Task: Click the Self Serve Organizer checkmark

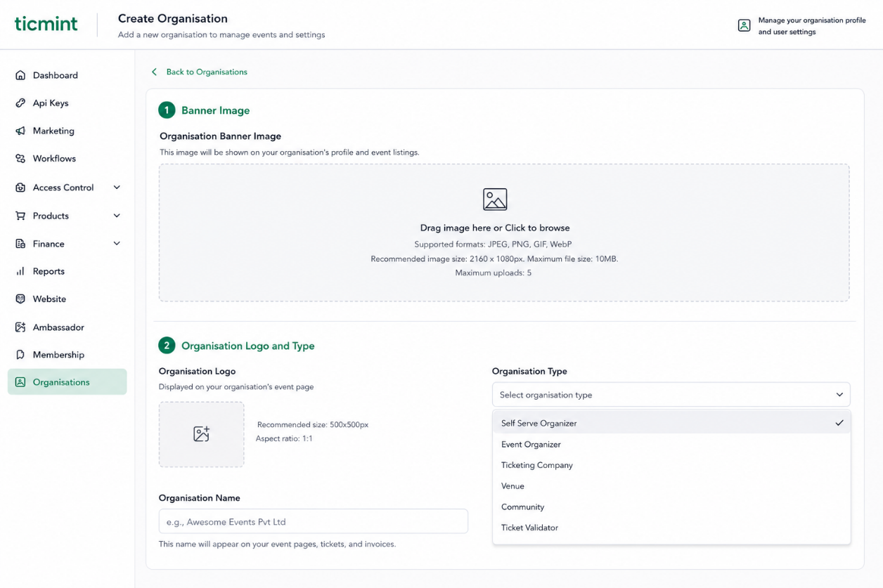Action: tap(839, 423)
